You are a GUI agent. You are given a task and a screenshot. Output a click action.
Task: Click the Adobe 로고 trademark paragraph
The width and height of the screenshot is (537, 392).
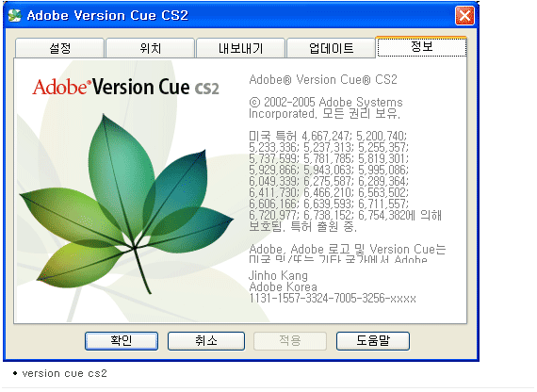click(x=348, y=253)
